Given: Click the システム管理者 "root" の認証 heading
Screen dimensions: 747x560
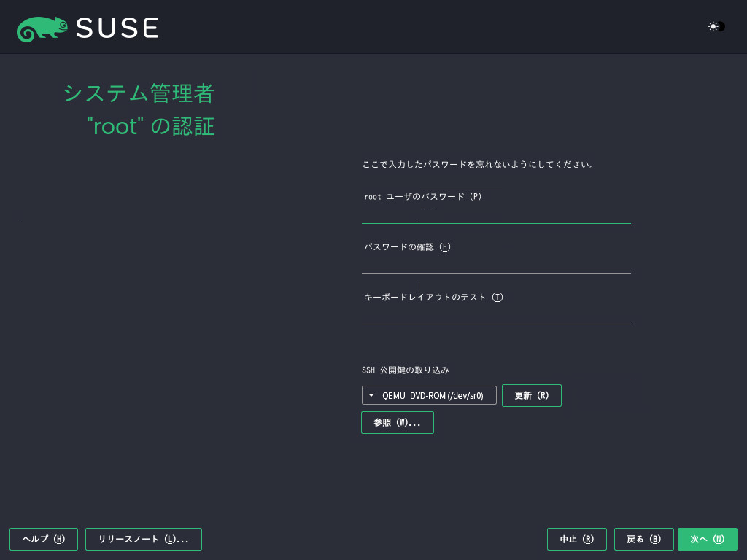Looking at the screenshot, I should [x=139, y=110].
